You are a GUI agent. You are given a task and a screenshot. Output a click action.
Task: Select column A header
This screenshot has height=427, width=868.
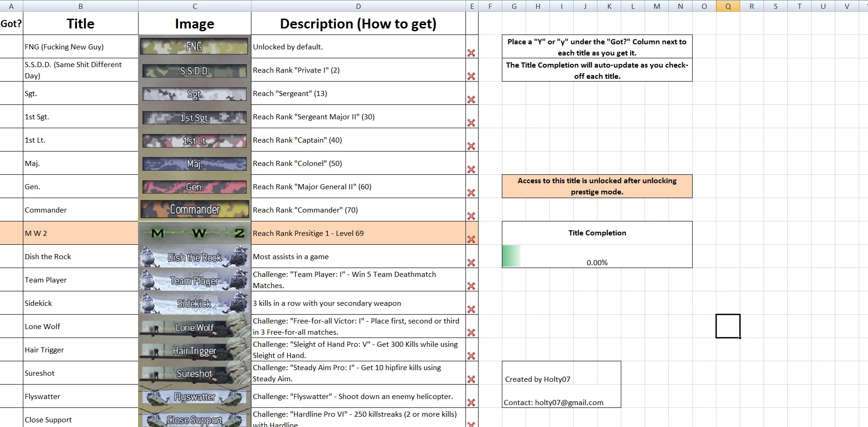tap(11, 6)
